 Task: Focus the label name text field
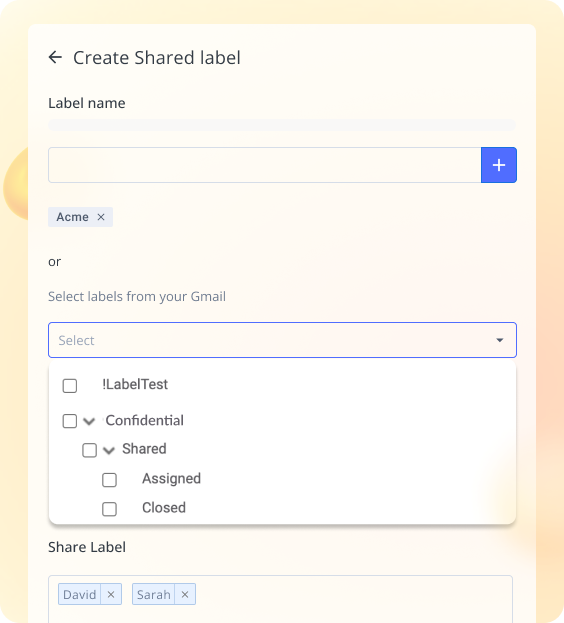click(265, 165)
